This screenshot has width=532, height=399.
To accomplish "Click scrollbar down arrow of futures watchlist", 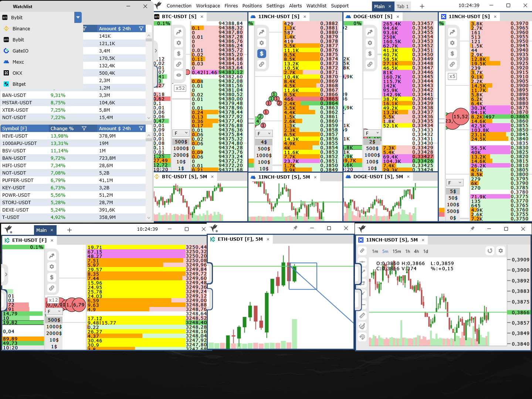I will 149,218.
